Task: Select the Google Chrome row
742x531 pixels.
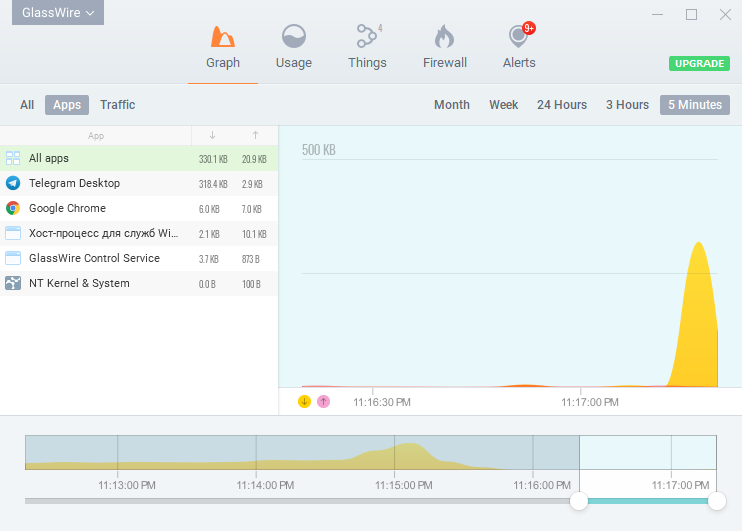Action: [x=139, y=208]
